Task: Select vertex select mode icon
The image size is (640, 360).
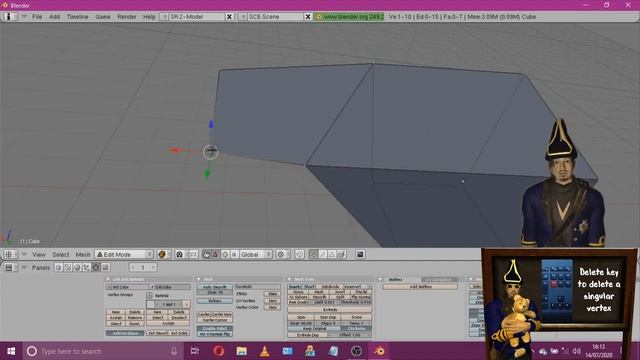Action: tap(313, 254)
